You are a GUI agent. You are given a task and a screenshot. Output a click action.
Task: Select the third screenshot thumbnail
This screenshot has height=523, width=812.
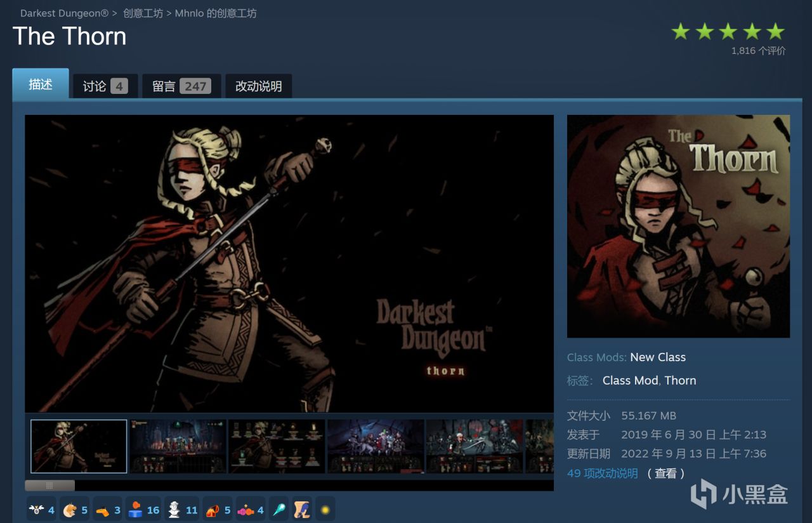click(277, 446)
